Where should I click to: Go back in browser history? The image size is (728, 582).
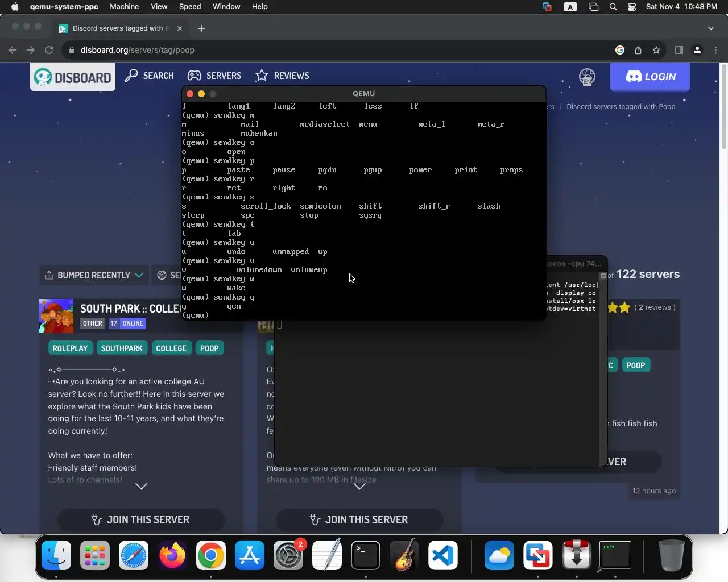pyautogui.click(x=13, y=50)
